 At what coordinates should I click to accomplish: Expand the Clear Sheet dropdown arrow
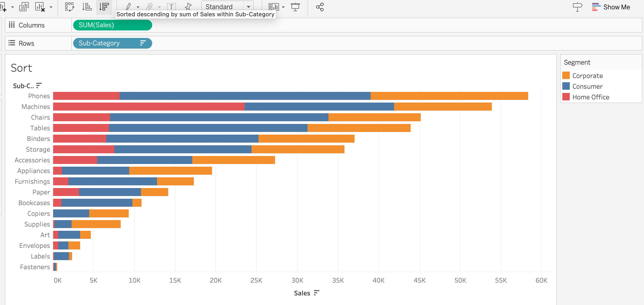(x=51, y=7)
